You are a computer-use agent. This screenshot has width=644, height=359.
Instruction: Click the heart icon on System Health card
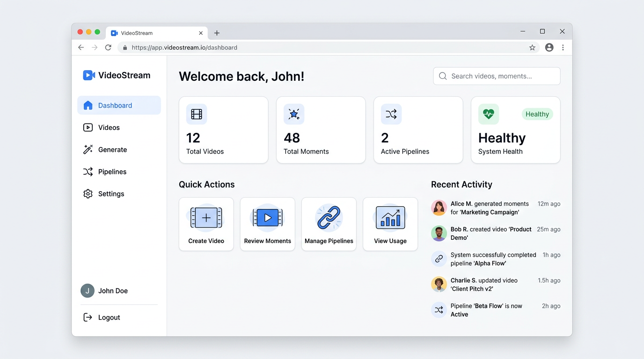[x=488, y=114]
